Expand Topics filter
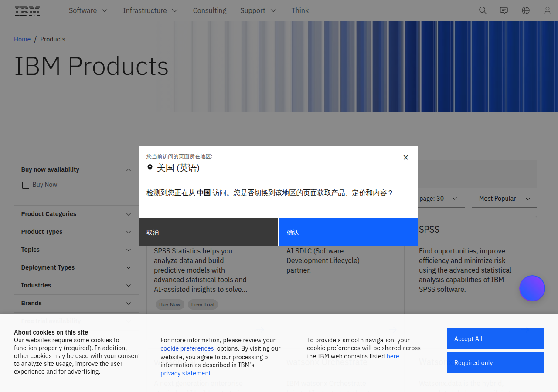The width and height of the screenshot is (558, 392). coord(77,250)
